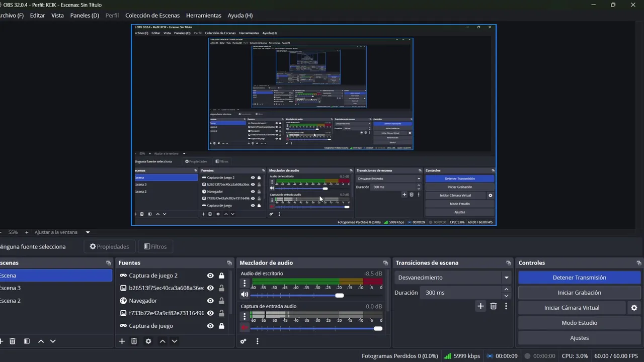The width and height of the screenshot is (644, 362).
Task: Hide the Captura de juego 2 source
Action: [210, 276]
